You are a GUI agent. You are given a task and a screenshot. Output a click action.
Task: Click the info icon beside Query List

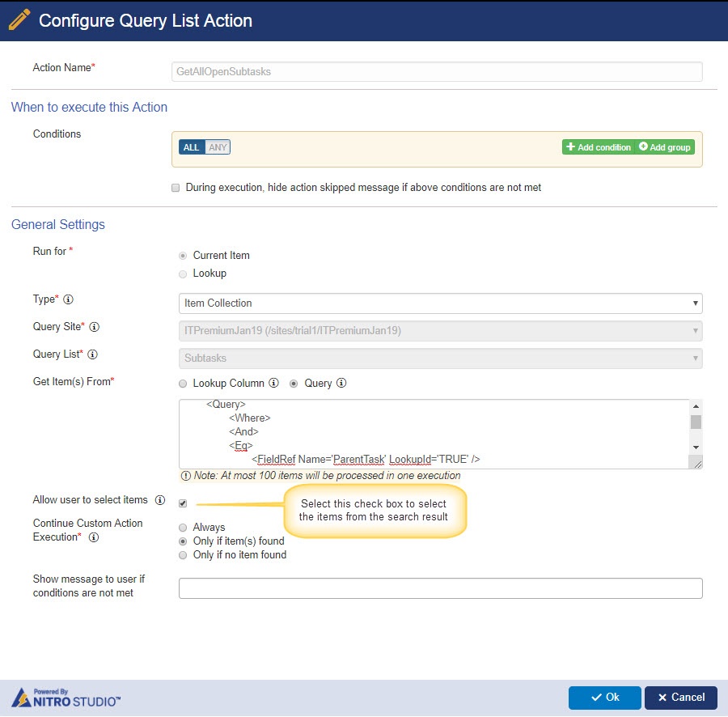(x=92, y=354)
